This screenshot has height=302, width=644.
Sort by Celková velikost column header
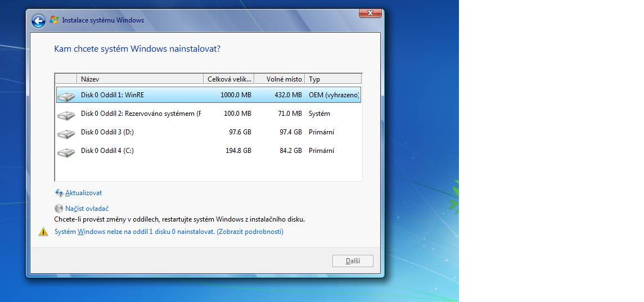click(229, 79)
